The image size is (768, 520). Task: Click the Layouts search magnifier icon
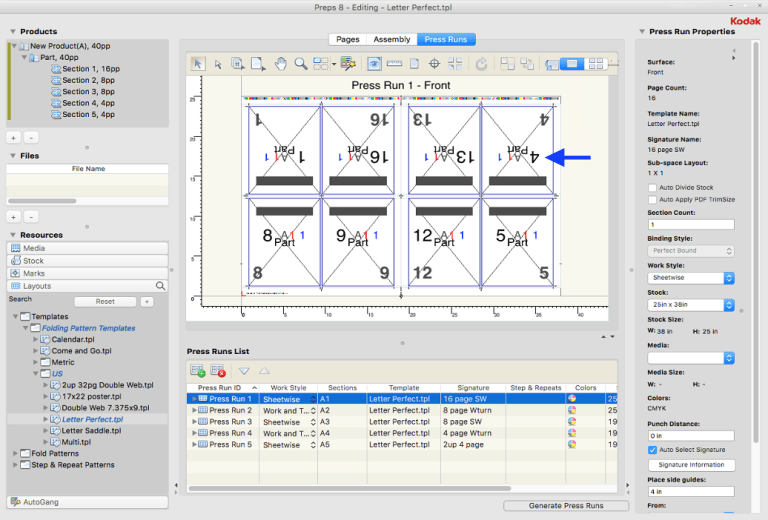click(160, 286)
